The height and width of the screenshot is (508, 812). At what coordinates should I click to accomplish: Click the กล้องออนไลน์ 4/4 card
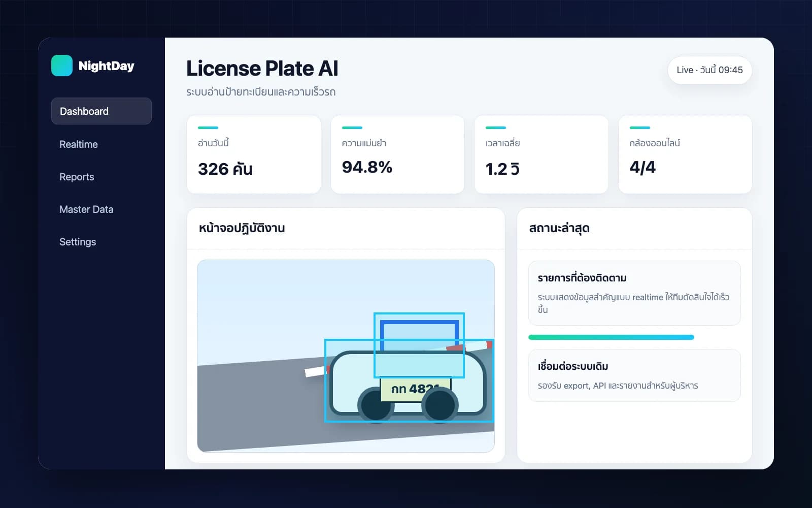point(685,154)
